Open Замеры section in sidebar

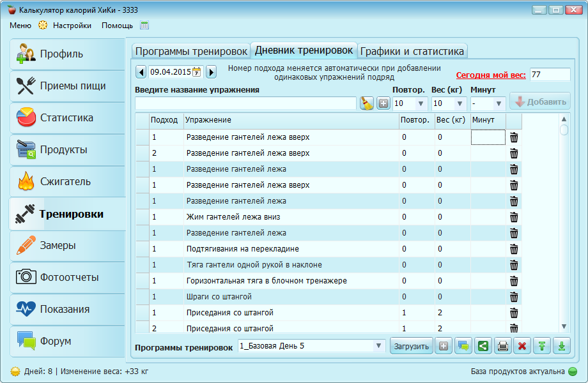point(67,246)
